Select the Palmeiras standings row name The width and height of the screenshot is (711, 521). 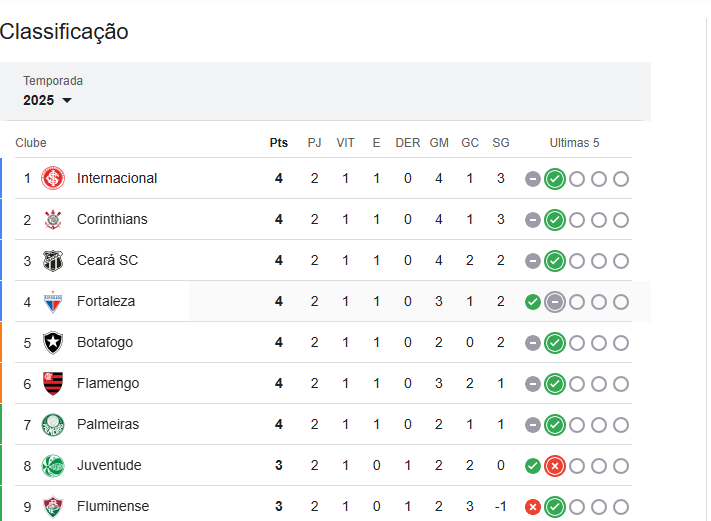click(x=108, y=424)
